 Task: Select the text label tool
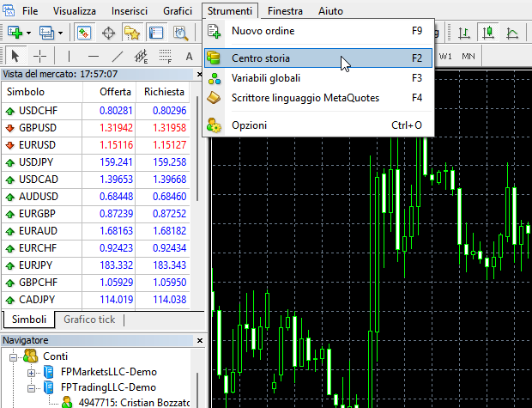click(x=189, y=57)
